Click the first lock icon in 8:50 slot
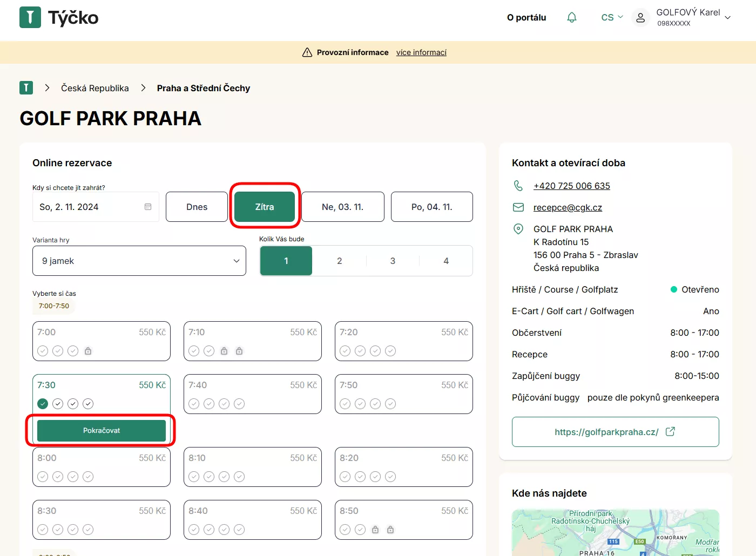The height and width of the screenshot is (556, 756). (375, 530)
